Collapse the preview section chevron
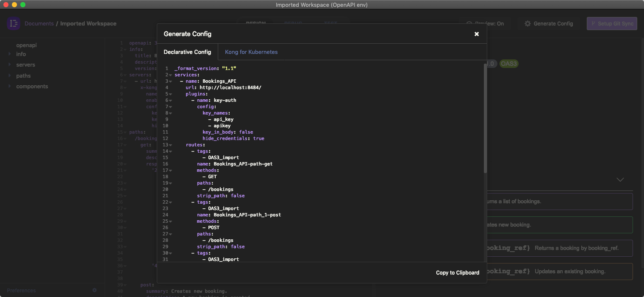644x297 pixels. [x=620, y=180]
